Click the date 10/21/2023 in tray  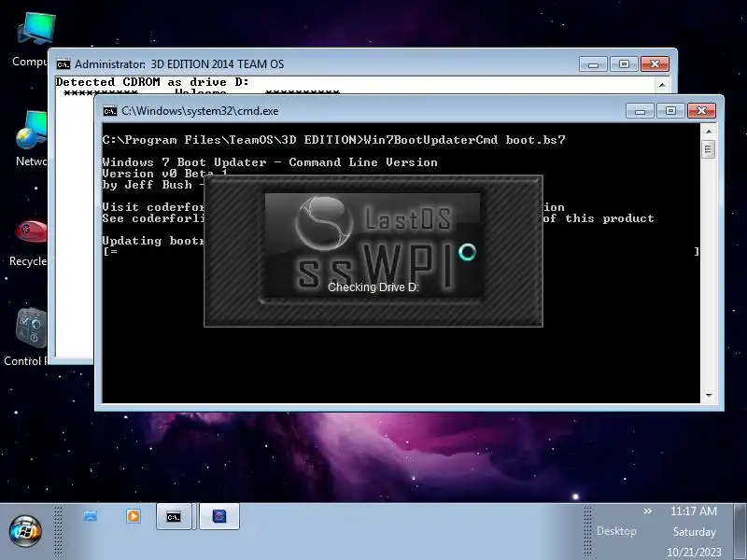[x=694, y=553]
